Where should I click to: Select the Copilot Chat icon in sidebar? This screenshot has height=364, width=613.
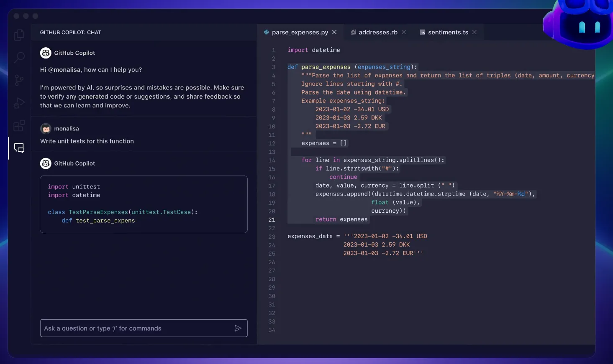[x=19, y=148]
